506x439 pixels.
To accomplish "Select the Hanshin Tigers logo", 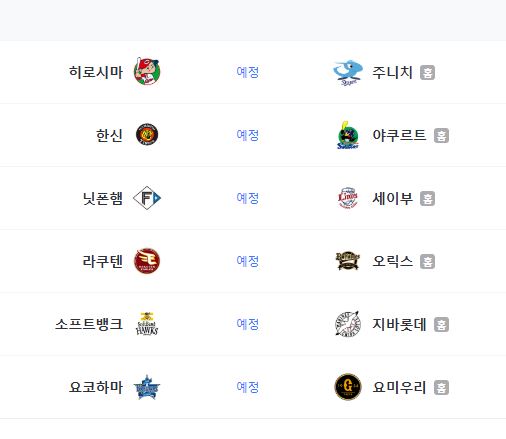I will coord(147,134).
